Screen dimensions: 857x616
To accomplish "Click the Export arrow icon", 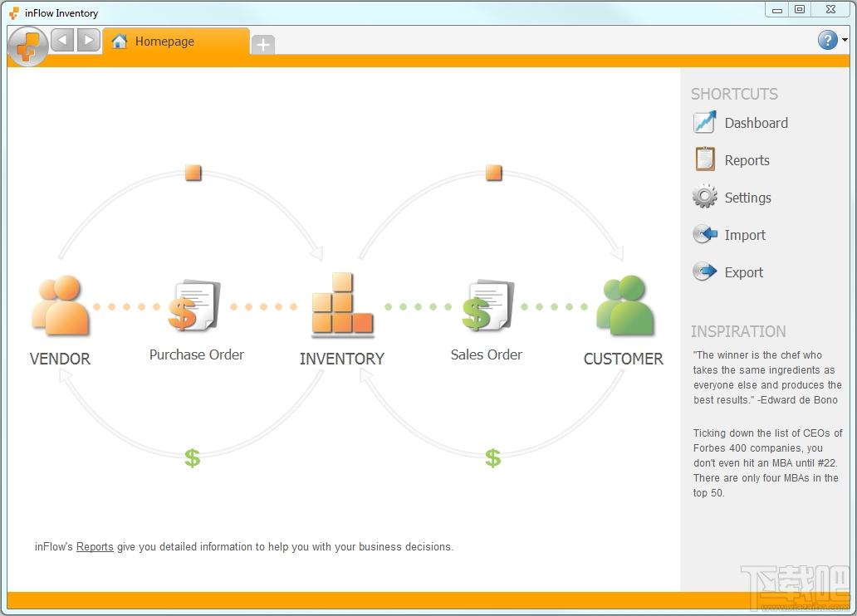I will point(704,271).
